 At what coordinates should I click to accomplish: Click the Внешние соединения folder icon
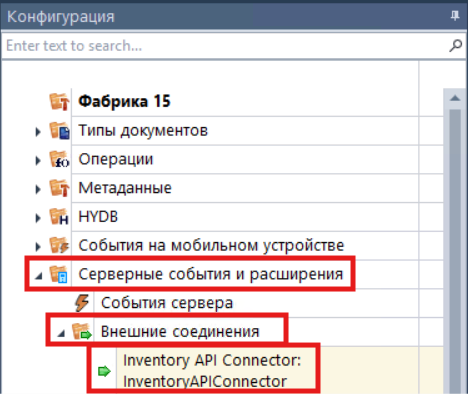[x=82, y=332]
